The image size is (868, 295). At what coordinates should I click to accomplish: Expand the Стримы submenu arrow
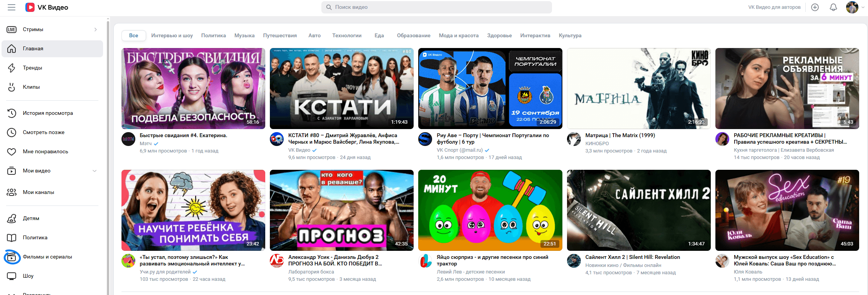point(96,30)
